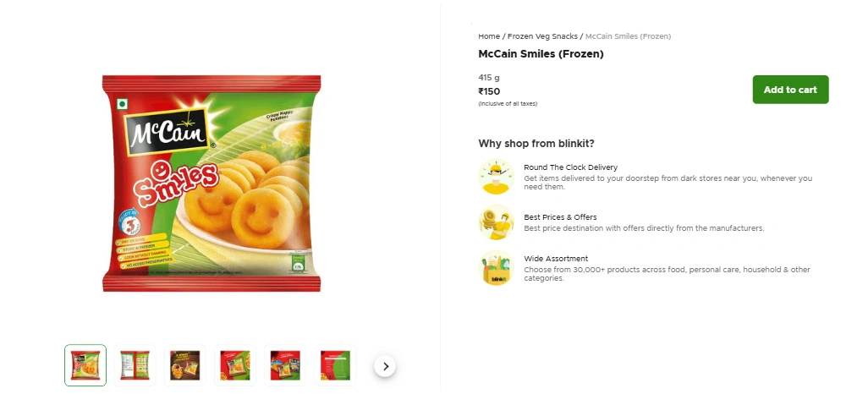
Task: Click the Wide Assortment grocery bag icon
Action: coord(496,268)
